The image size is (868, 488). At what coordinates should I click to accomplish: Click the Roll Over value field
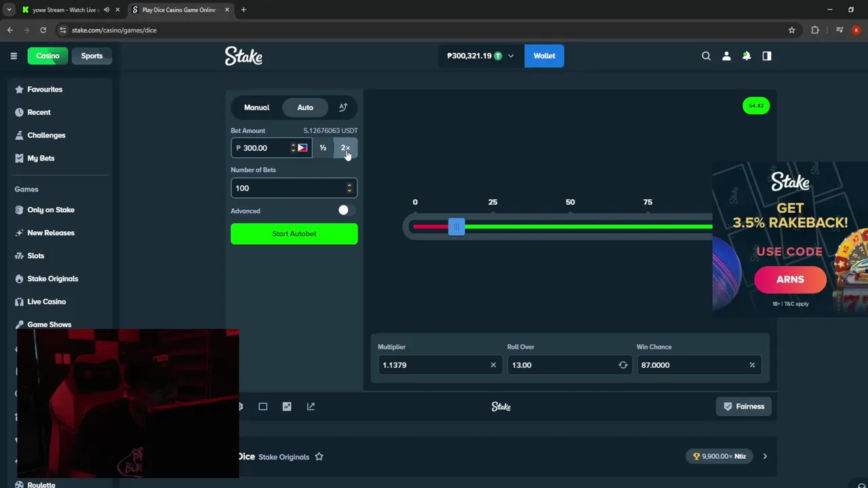[570, 365]
